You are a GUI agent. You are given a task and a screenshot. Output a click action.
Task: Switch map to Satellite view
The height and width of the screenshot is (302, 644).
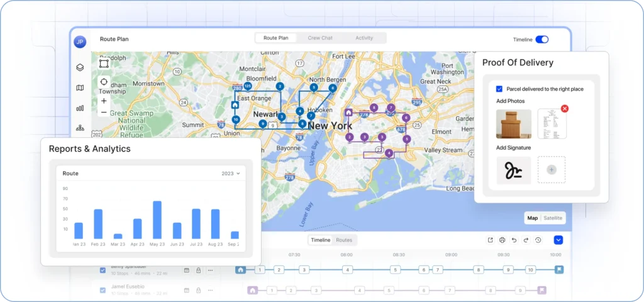553,218
